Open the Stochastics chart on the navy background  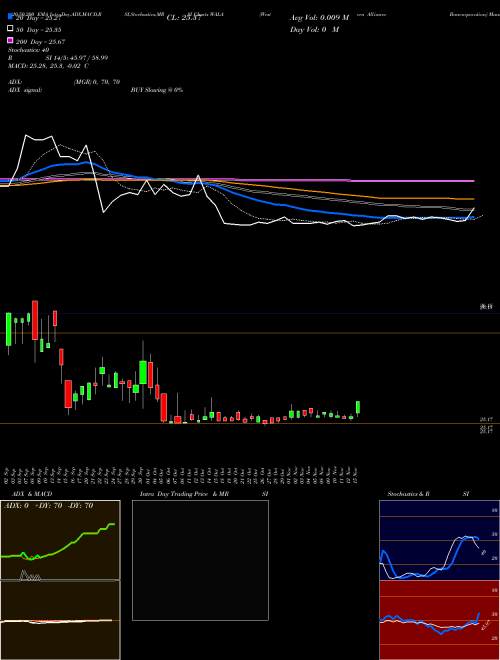(439, 540)
